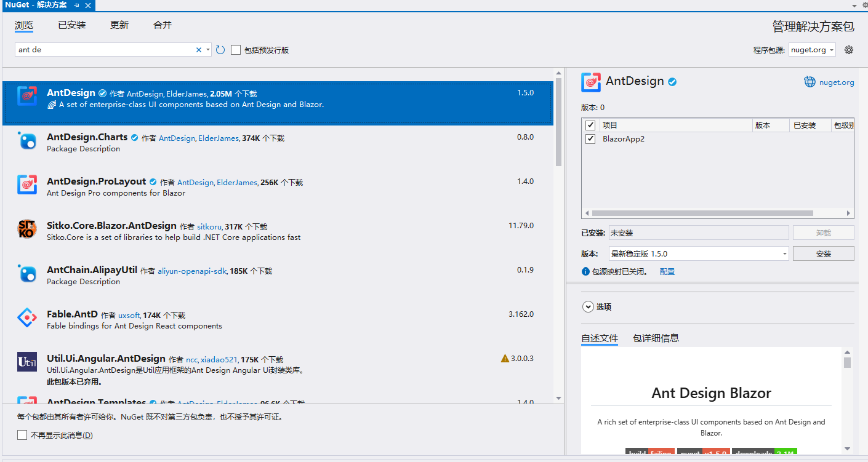868x462 pixels.
Task: Open package source settings gear icon
Action: [x=849, y=50]
